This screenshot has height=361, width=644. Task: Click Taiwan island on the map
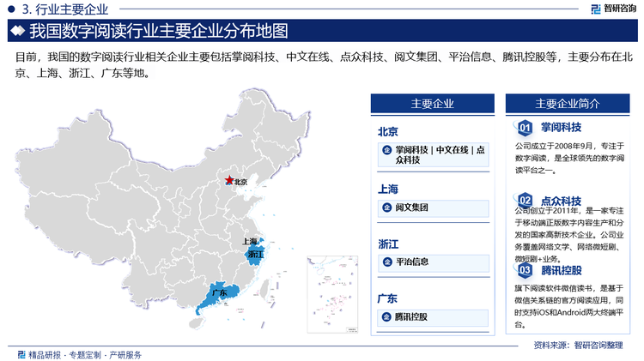click(x=265, y=289)
